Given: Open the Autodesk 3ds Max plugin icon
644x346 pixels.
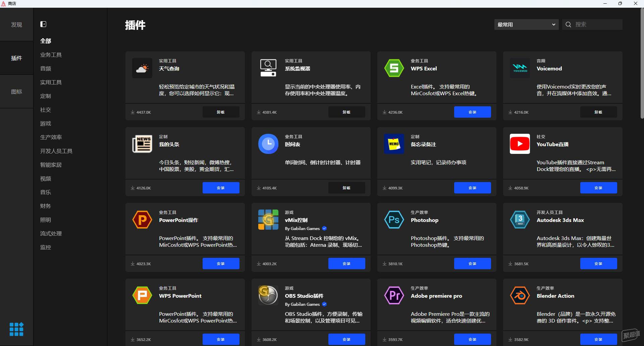Looking at the screenshot, I should pyautogui.click(x=520, y=220).
